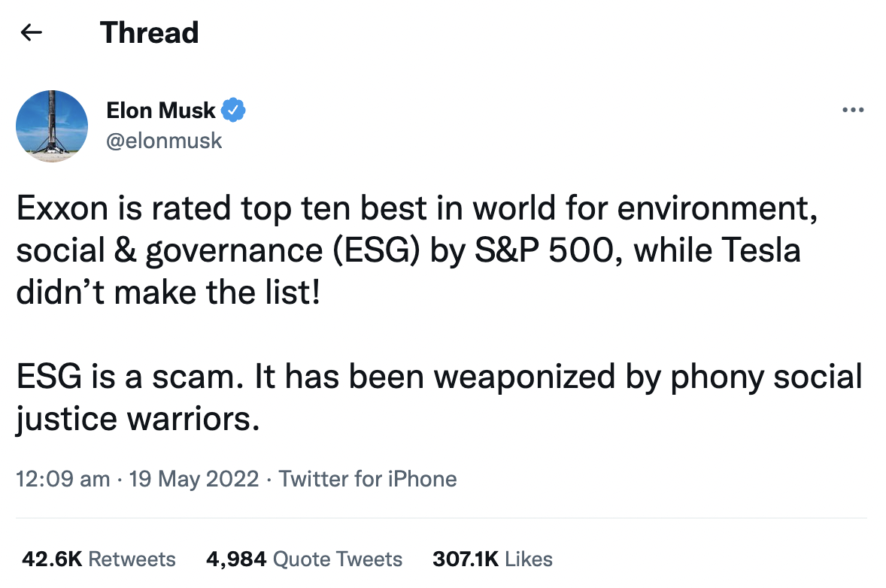Click the 19 May 2022 date

(x=194, y=479)
